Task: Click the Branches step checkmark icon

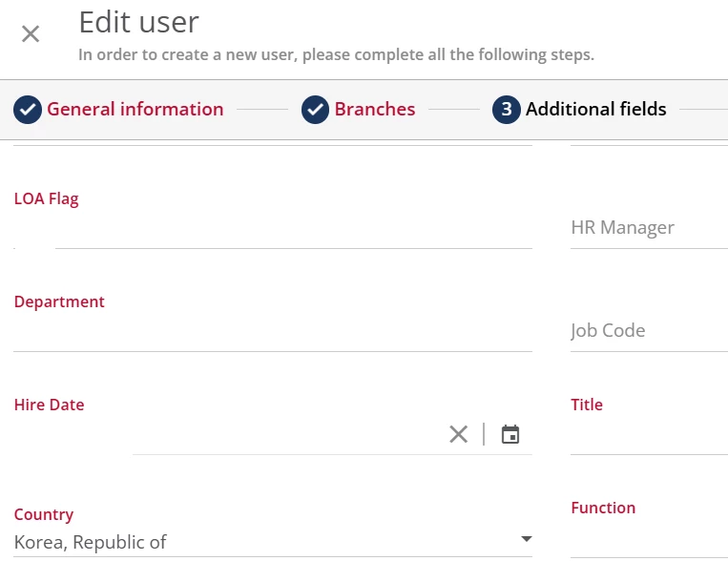Action: 316,110
